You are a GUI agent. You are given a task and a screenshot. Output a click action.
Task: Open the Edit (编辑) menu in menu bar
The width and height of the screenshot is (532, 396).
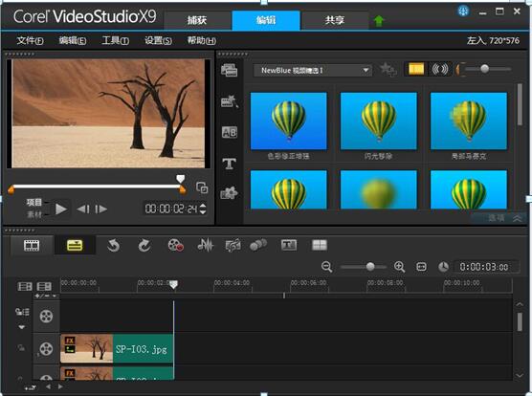73,41
